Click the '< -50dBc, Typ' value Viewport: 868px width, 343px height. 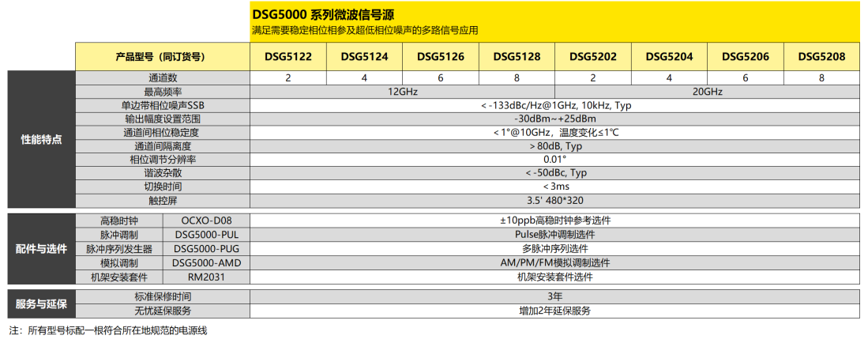pos(555,173)
